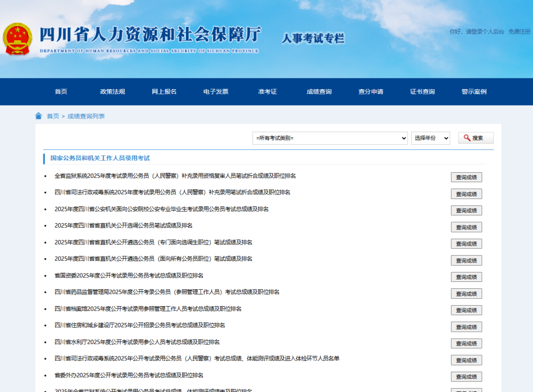The image size is (533, 392).
Task: Click the 免费注册 link
Action: pos(519,32)
